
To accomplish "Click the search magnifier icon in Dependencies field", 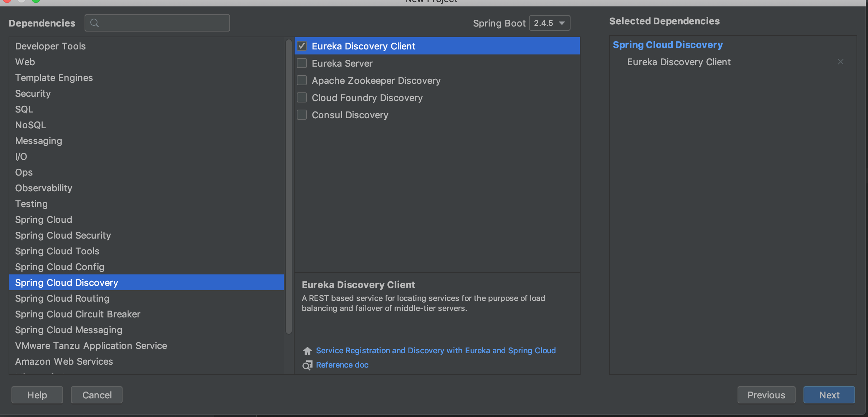I will click(x=94, y=23).
